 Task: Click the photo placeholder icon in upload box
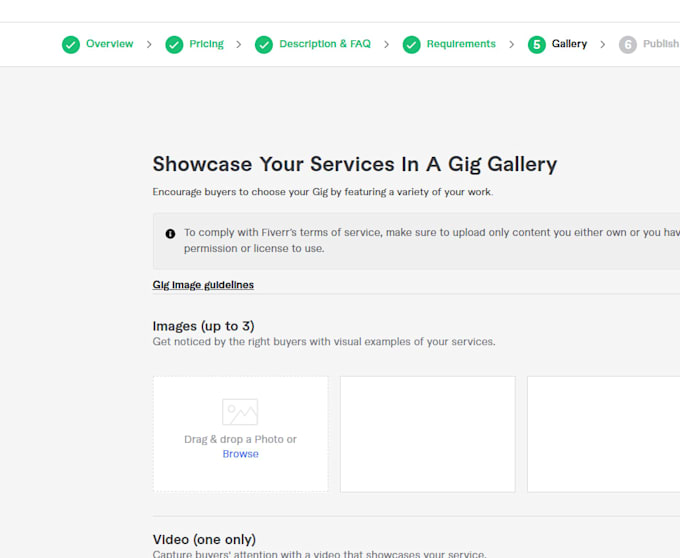point(240,412)
